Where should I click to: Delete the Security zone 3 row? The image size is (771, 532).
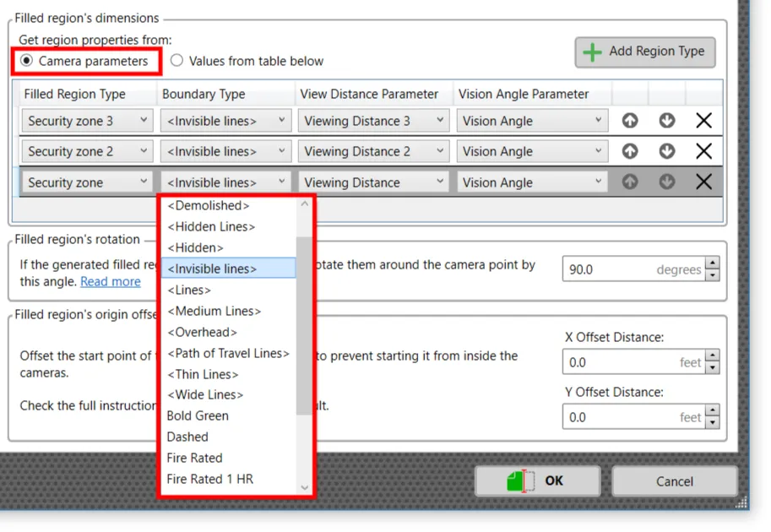[x=703, y=121]
